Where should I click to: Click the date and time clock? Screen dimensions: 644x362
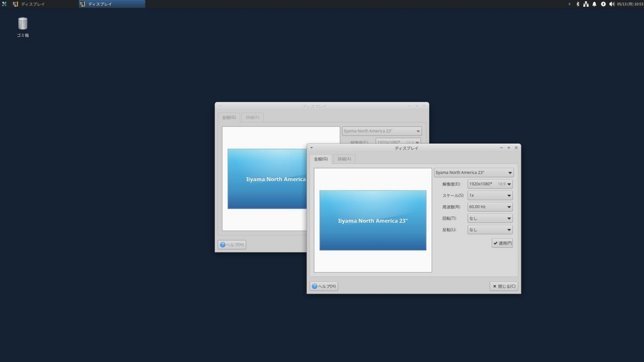point(630,4)
